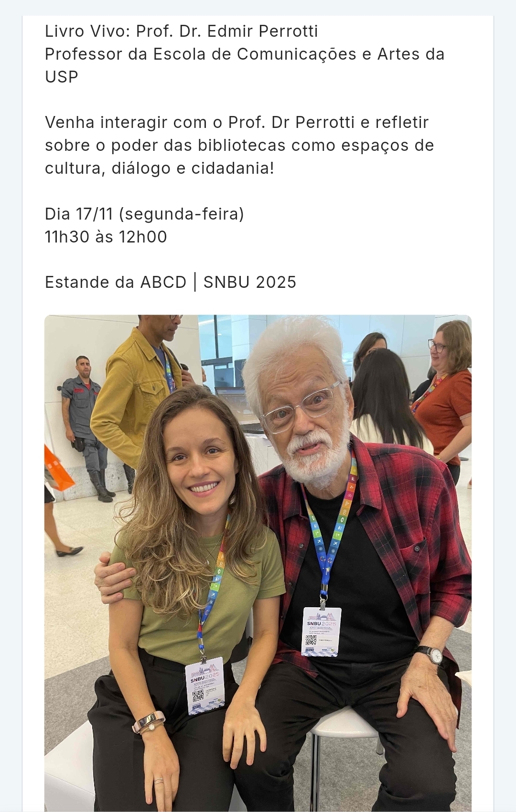This screenshot has width=516, height=812.
Task: Click the 'USP' text line
Action: pyautogui.click(x=62, y=77)
